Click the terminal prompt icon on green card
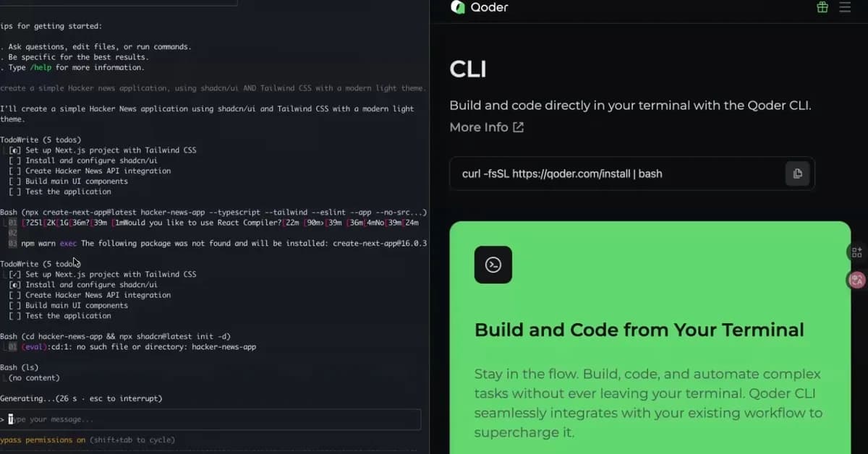868x454 pixels. click(x=493, y=265)
